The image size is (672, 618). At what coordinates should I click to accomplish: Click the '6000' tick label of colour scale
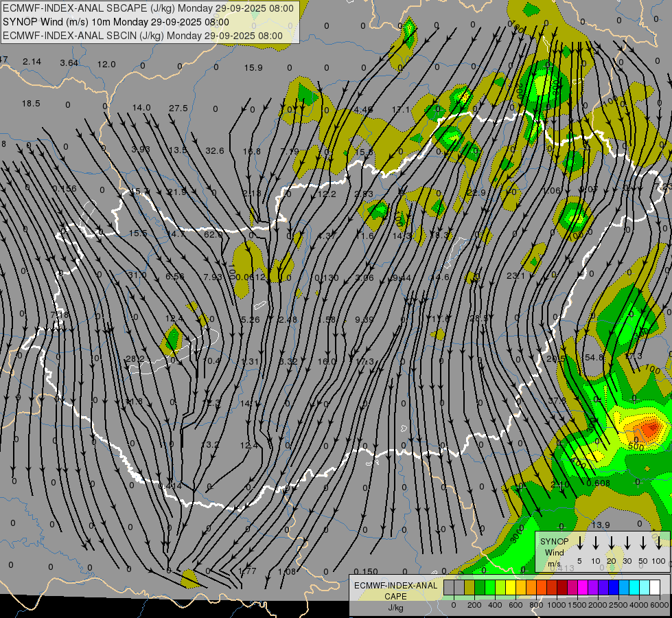[660, 605]
